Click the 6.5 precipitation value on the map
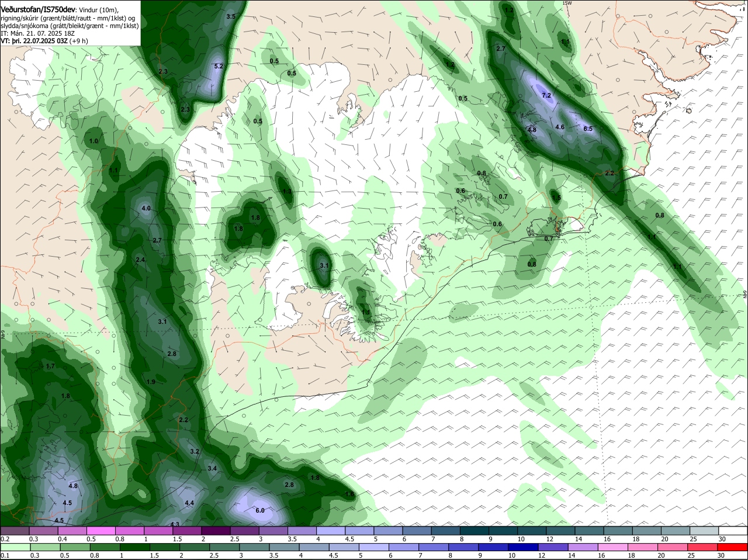The height and width of the screenshot is (560, 748). click(x=588, y=129)
